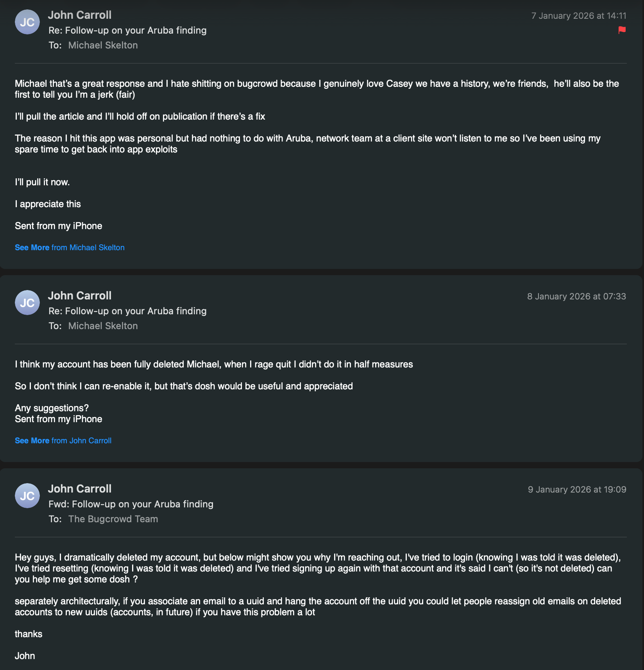Click the "Any suggestions?" line
This screenshot has width=644, height=670.
pos(52,408)
